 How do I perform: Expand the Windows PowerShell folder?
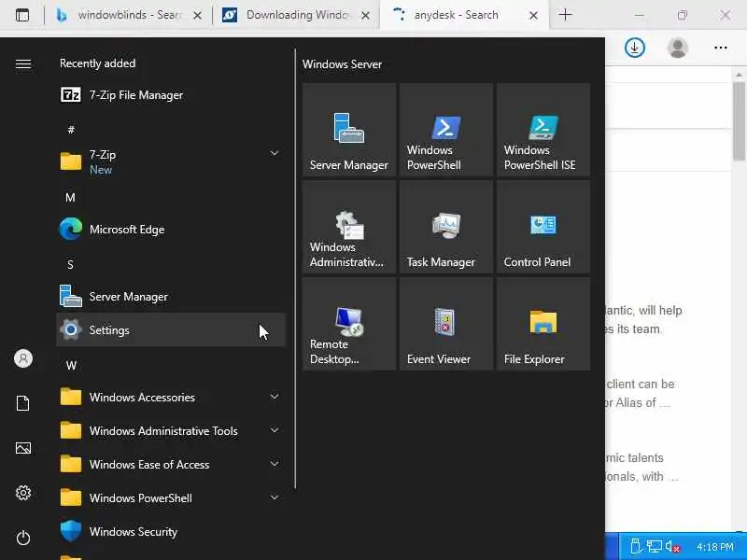[x=171, y=498]
